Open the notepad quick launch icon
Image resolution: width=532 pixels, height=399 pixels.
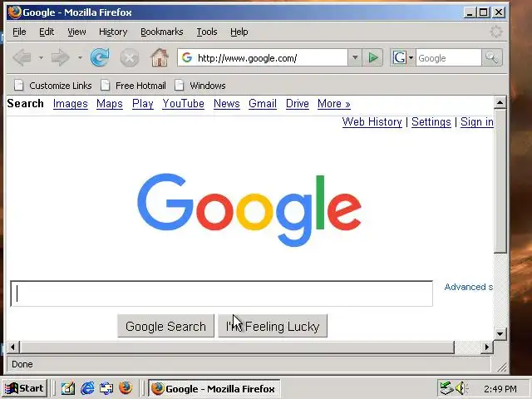click(x=68, y=388)
